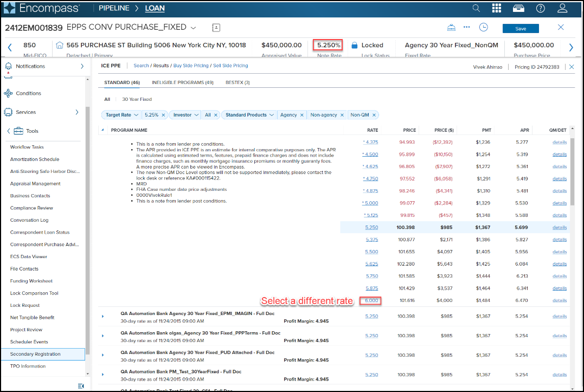The width and height of the screenshot is (584, 392).
Task: Select the All term filter tab
Action: [107, 99]
